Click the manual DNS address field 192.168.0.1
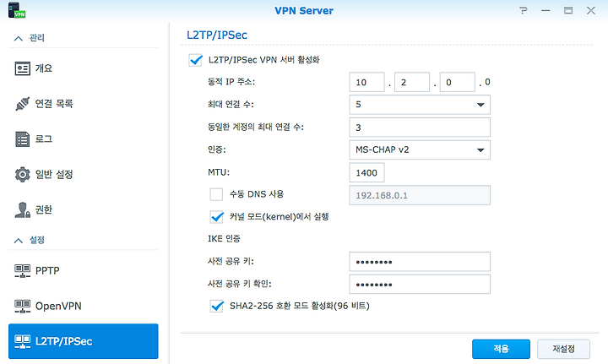This screenshot has width=608, height=364. pos(420,195)
